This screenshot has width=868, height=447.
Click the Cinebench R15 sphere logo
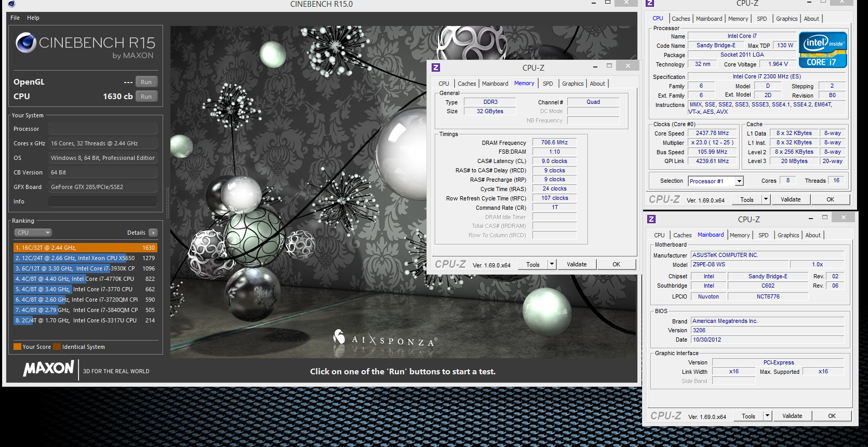coord(26,43)
